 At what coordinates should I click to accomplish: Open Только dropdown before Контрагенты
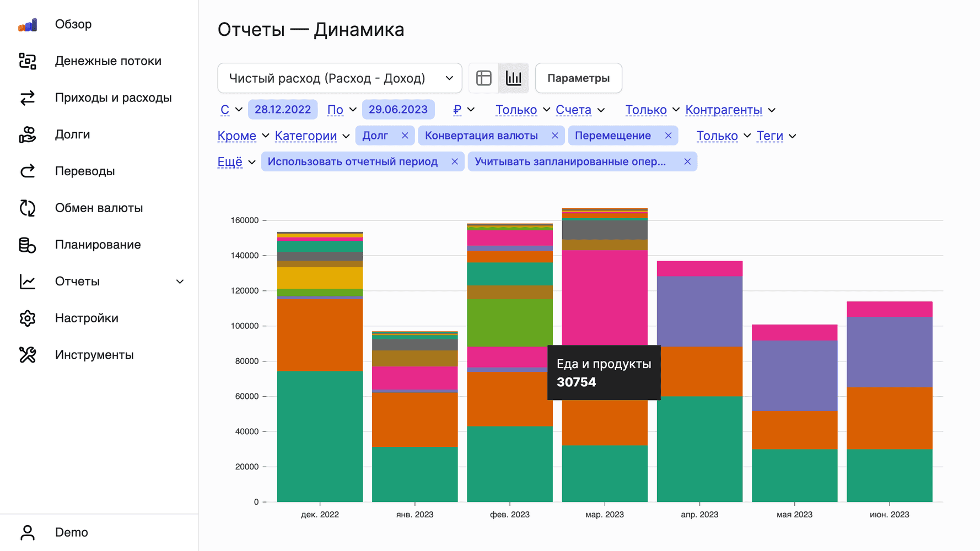[652, 110]
